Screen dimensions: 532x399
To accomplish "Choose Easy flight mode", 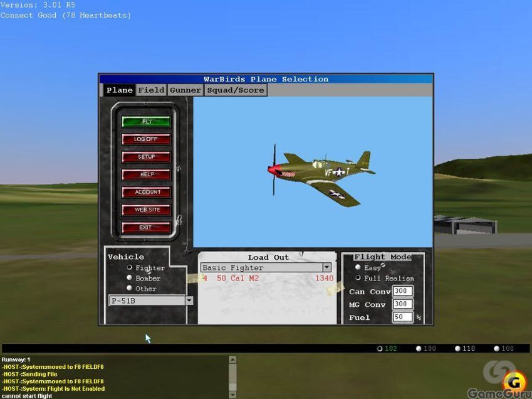I will pos(358,267).
